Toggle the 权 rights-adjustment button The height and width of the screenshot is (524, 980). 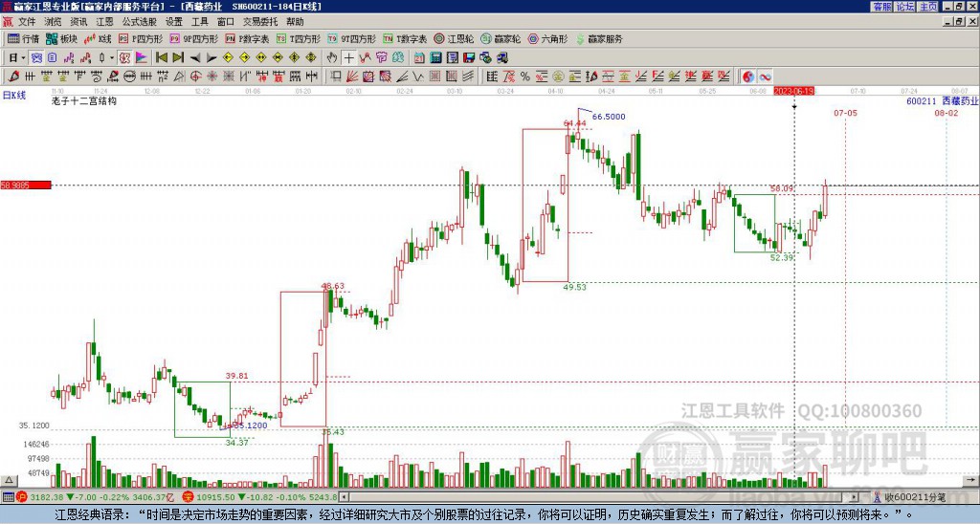pyautogui.click(x=125, y=58)
